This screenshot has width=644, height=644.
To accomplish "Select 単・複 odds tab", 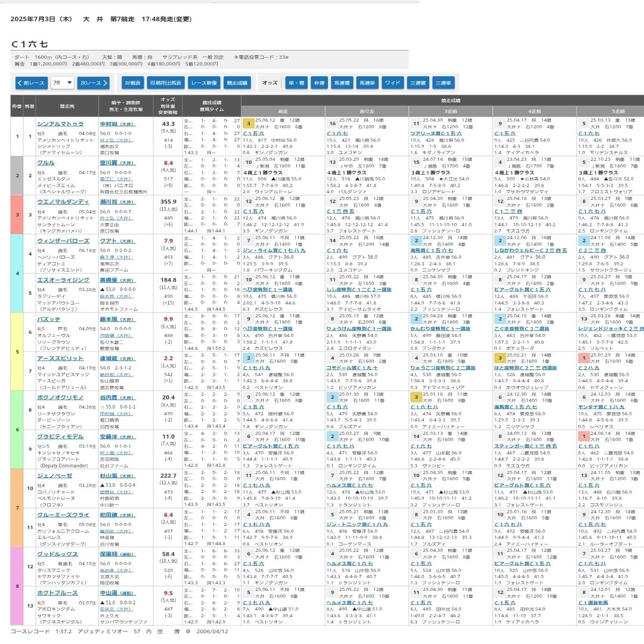I will 296,83.
